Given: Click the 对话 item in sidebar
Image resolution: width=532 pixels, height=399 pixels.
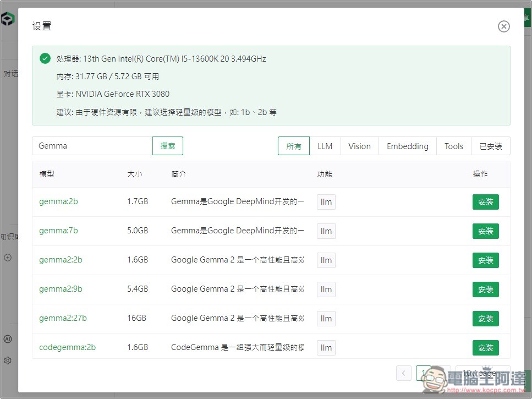Looking at the screenshot, I should point(11,74).
